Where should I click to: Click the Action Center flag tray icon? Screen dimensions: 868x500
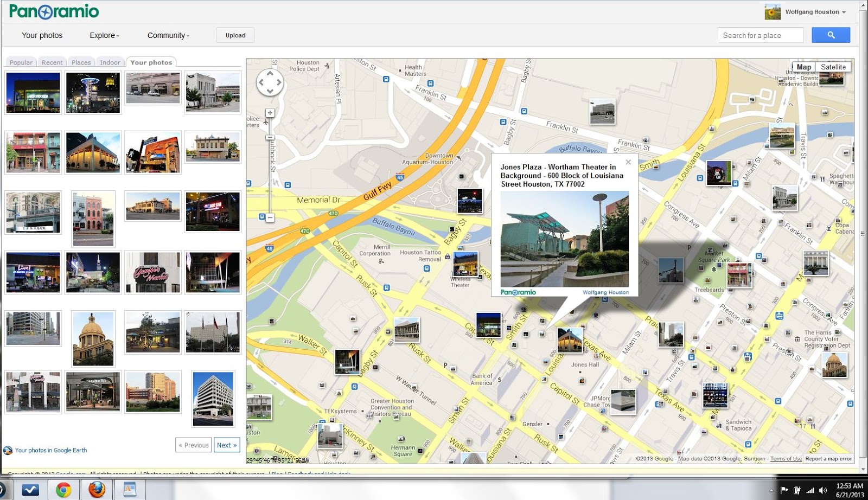click(x=784, y=490)
